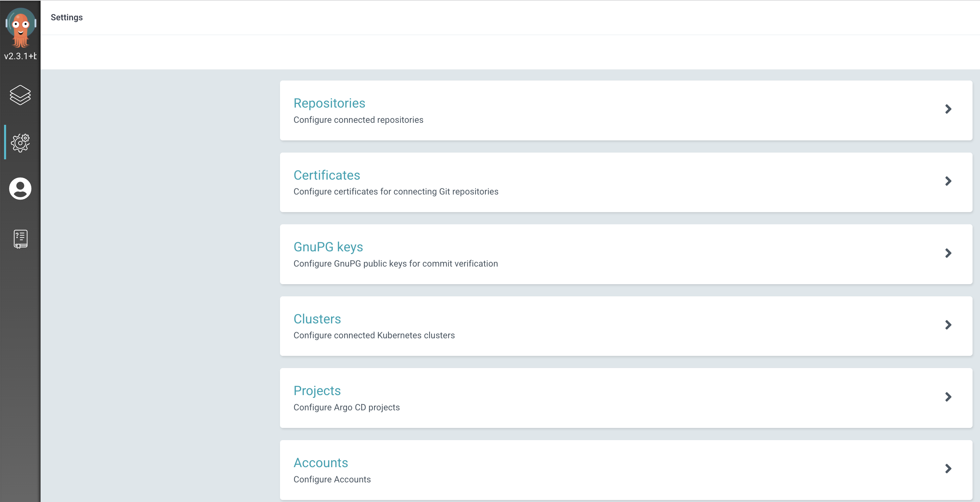Click the Projects row chevron
Image resolution: width=980 pixels, height=502 pixels.
click(x=948, y=397)
